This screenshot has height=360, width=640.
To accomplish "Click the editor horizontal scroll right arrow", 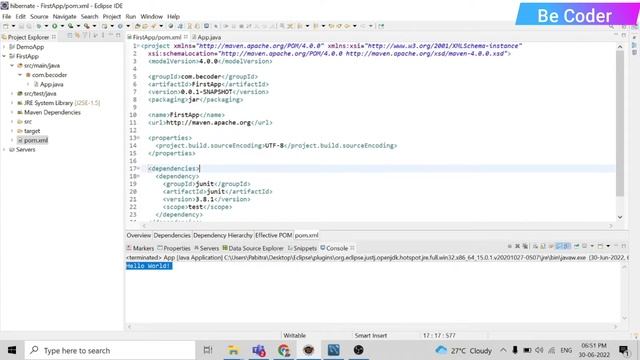I will pyautogui.click(x=611, y=225).
